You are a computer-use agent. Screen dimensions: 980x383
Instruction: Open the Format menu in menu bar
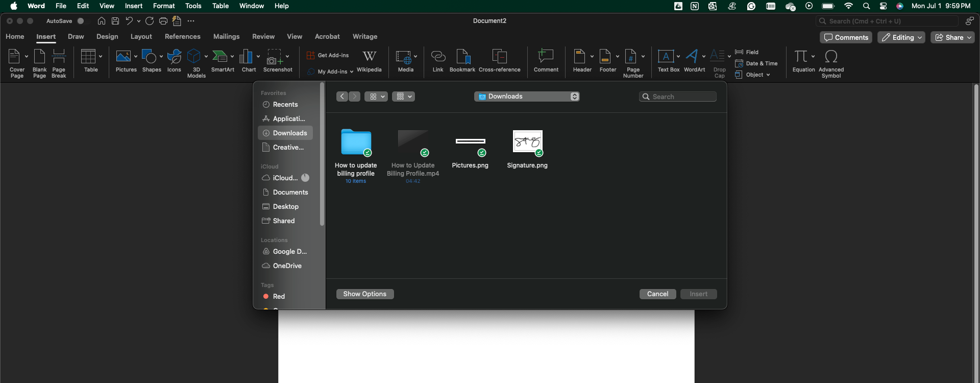click(164, 6)
